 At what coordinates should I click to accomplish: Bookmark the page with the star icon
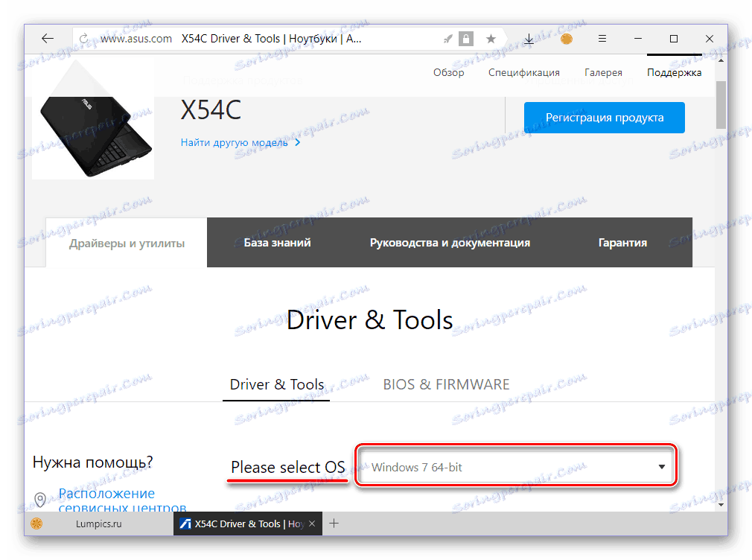tap(491, 39)
